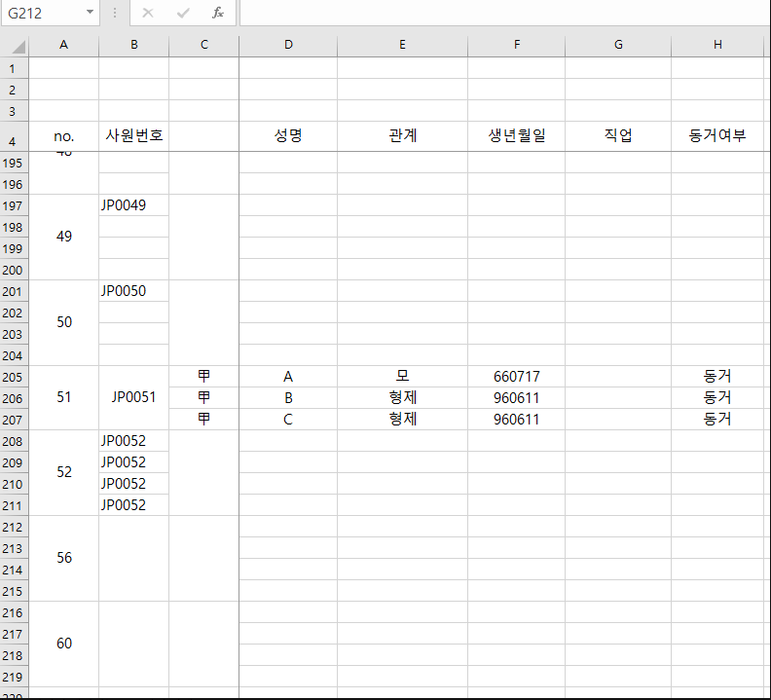771x700 pixels.
Task: Click the Cancel X icon in formula bar
Action: click(148, 13)
